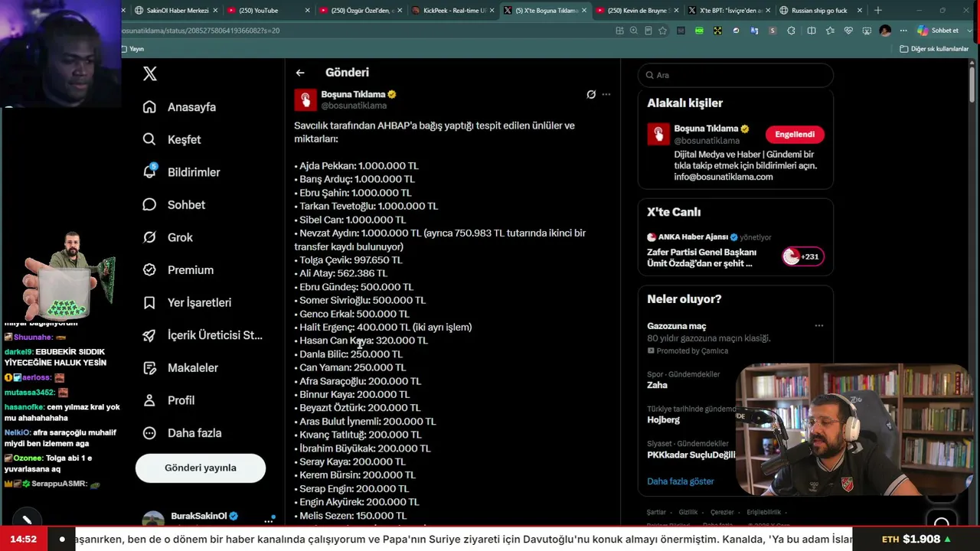Open the Premium page
Viewport: 980px width, 551px height.
178,270
